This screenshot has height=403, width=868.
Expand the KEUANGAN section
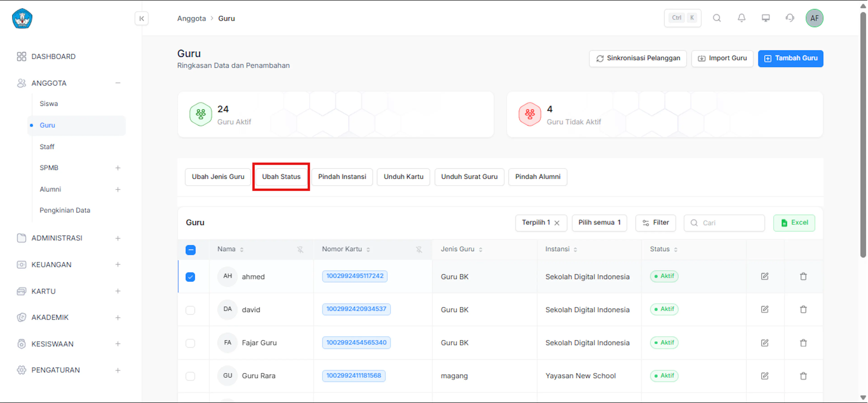[x=118, y=265]
